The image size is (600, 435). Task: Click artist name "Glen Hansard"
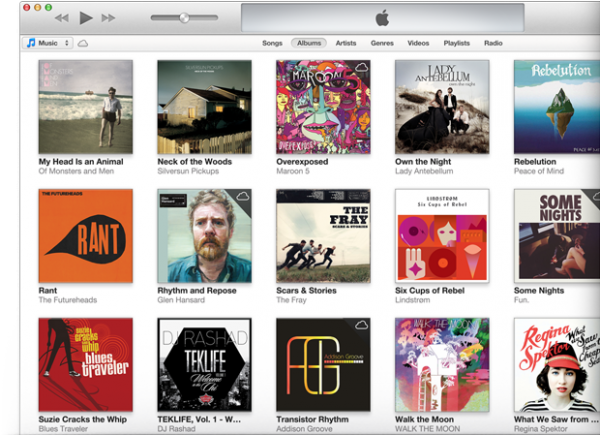click(181, 300)
